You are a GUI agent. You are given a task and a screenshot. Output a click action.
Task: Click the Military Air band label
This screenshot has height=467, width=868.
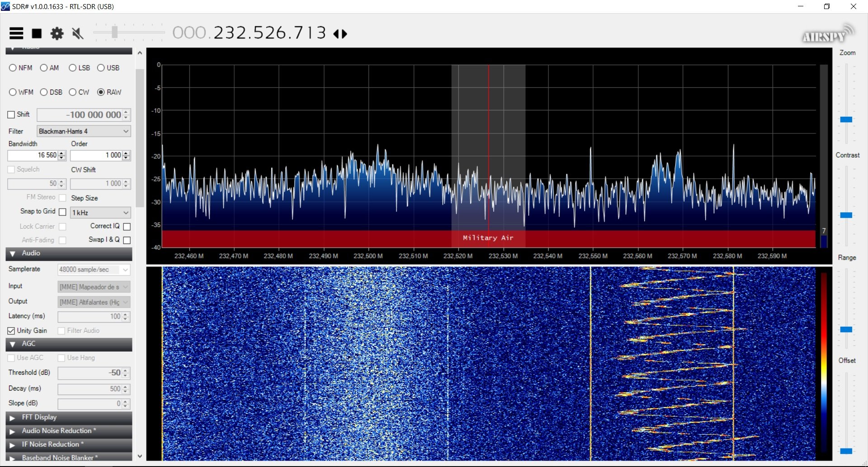488,238
